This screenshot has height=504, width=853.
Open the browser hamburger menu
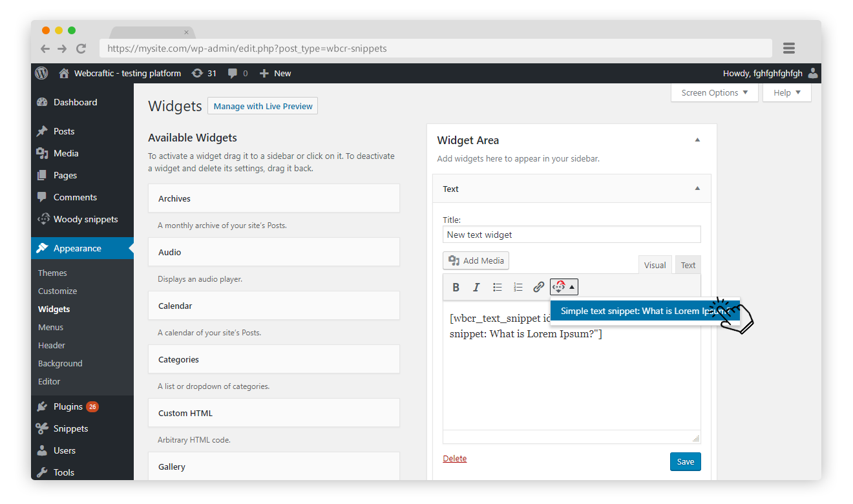[788, 48]
